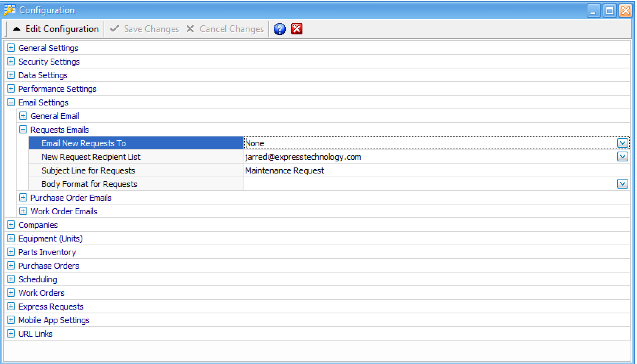This screenshot has height=364, width=637.
Task: Collapse Email Settings node
Action: 11,102
